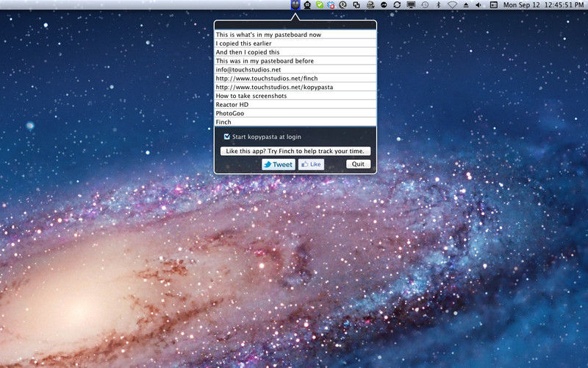The width and height of the screenshot is (588, 368).
Task: Open the Q menu bar icon
Action: [x=343, y=5]
